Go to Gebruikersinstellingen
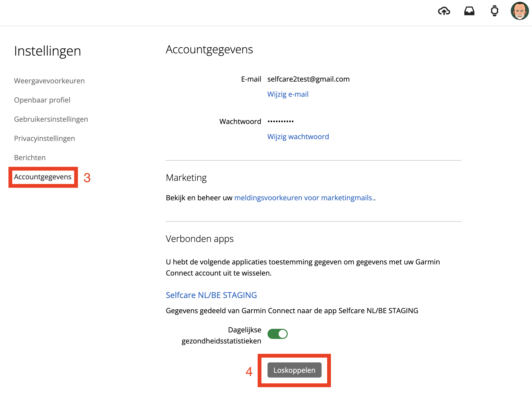Viewport: 532px width, 396px height. [51, 119]
